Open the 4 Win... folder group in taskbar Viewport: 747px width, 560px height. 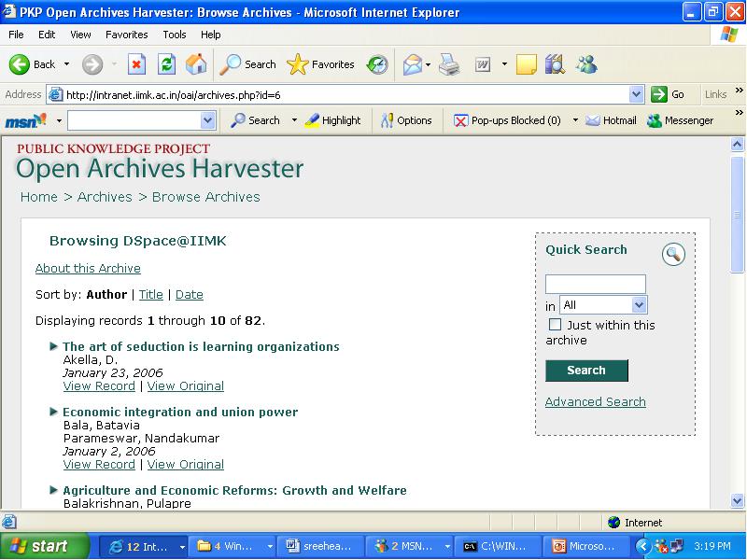pos(233,546)
